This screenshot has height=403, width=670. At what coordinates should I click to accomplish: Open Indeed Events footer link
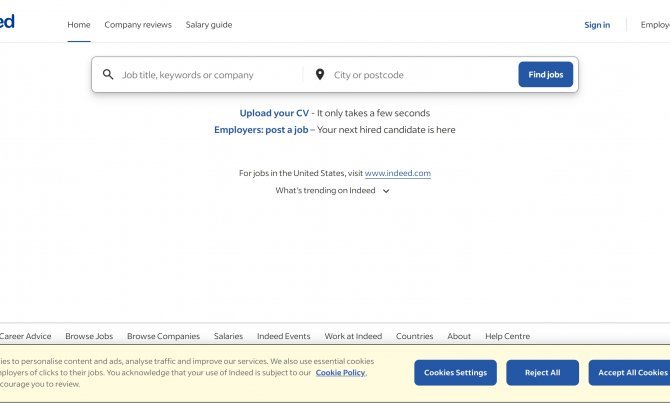click(x=284, y=336)
